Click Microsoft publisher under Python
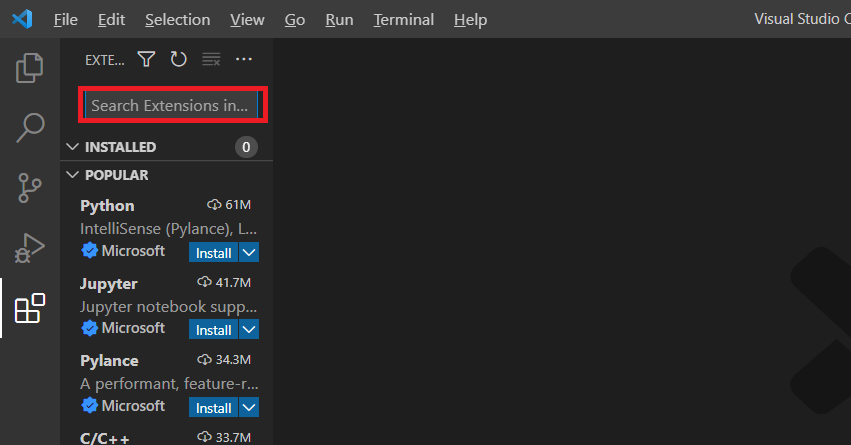The image size is (851, 445). (133, 251)
